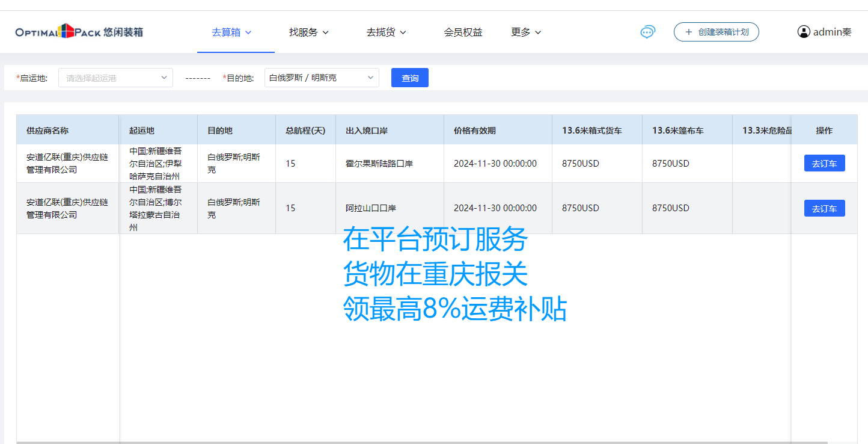This screenshot has height=444, width=868.
Task: Click the admin秦 user avatar icon
Action: tap(804, 32)
